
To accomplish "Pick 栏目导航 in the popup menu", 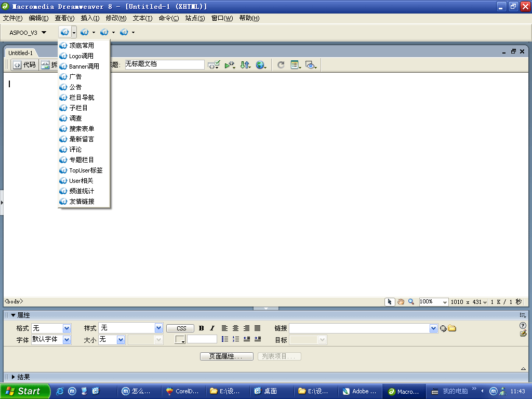I will click(x=84, y=98).
